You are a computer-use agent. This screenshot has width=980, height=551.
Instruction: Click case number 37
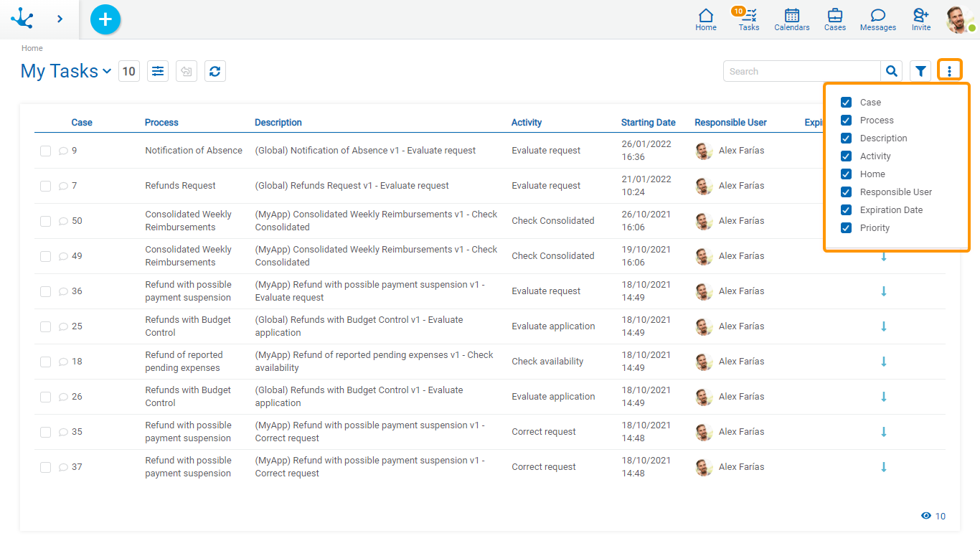(x=77, y=467)
